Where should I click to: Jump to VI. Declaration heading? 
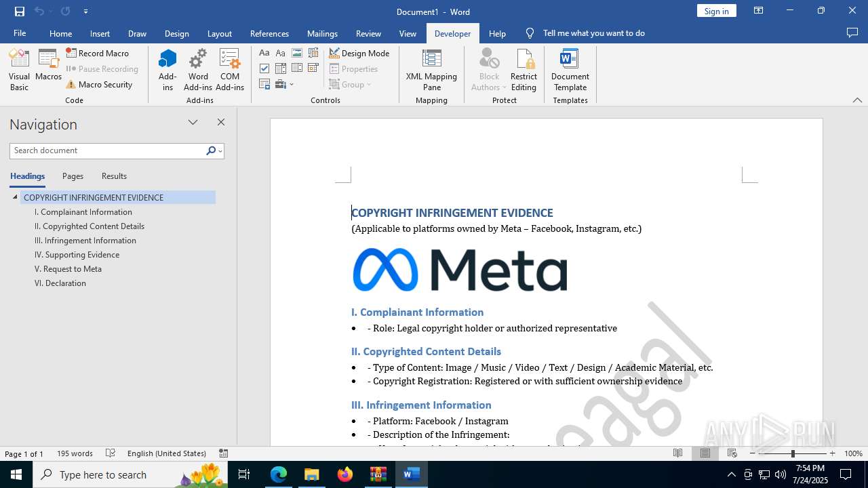pos(60,283)
